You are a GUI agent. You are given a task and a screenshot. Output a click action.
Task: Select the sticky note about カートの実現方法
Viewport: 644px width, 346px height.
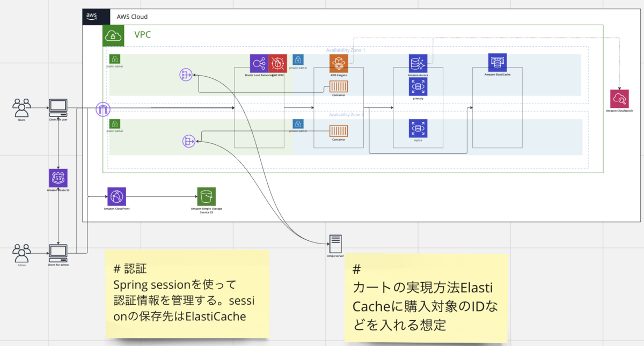point(426,298)
